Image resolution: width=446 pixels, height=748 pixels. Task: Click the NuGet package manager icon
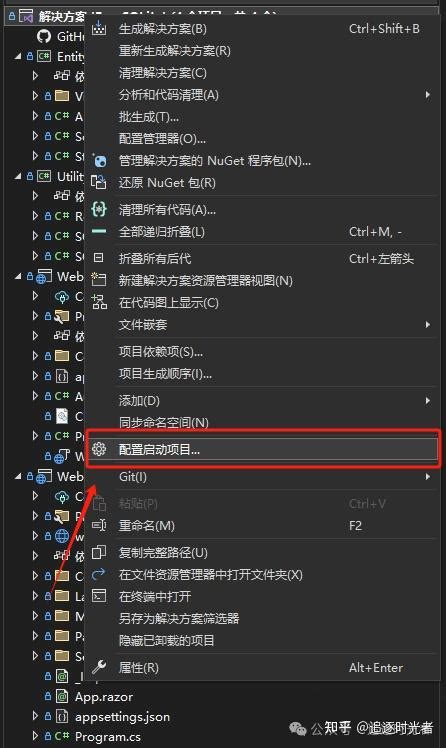click(x=99, y=161)
